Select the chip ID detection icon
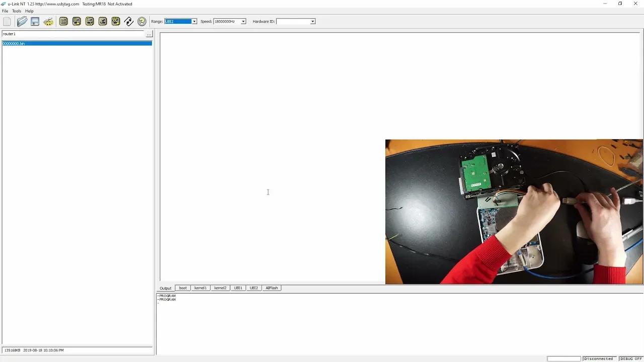 pos(63,21)
